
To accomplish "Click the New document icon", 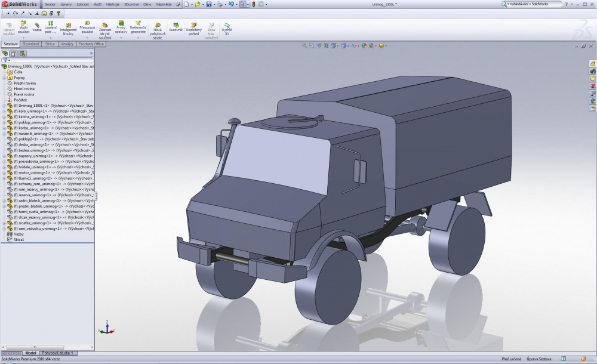I will [186, 4].
